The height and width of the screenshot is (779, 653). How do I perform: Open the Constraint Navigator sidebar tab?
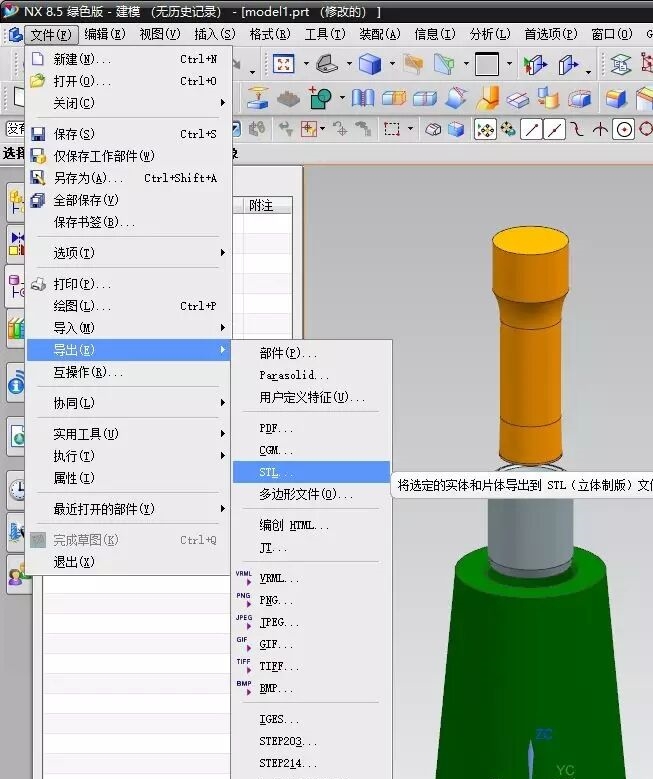coord(15,244)
